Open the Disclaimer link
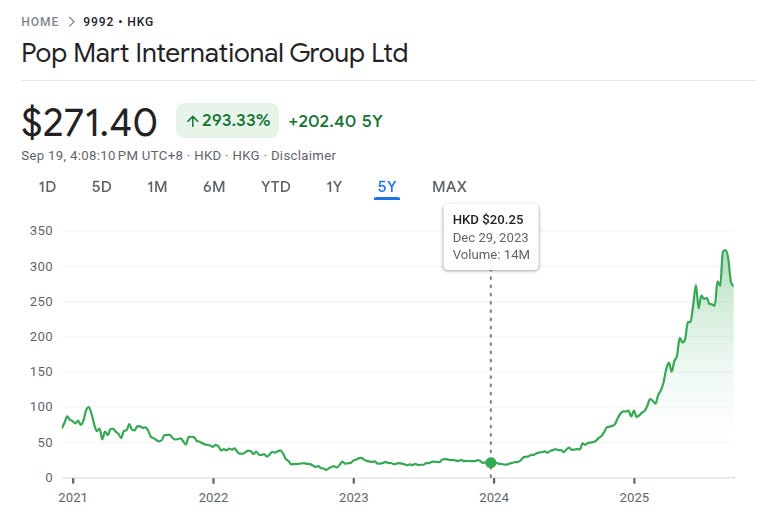This screenshot has width=757, height=524. click(x=303, y=156)
